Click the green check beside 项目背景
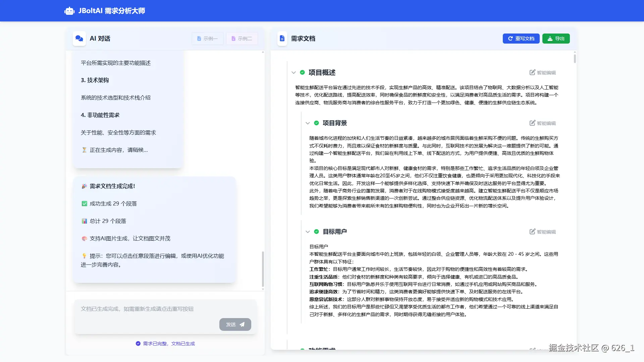 tap(317, 123)
